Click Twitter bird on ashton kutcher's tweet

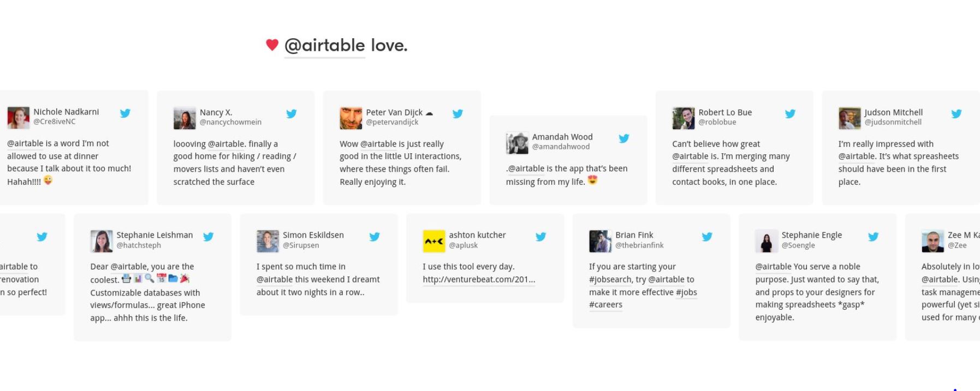(x=541, y=237)
